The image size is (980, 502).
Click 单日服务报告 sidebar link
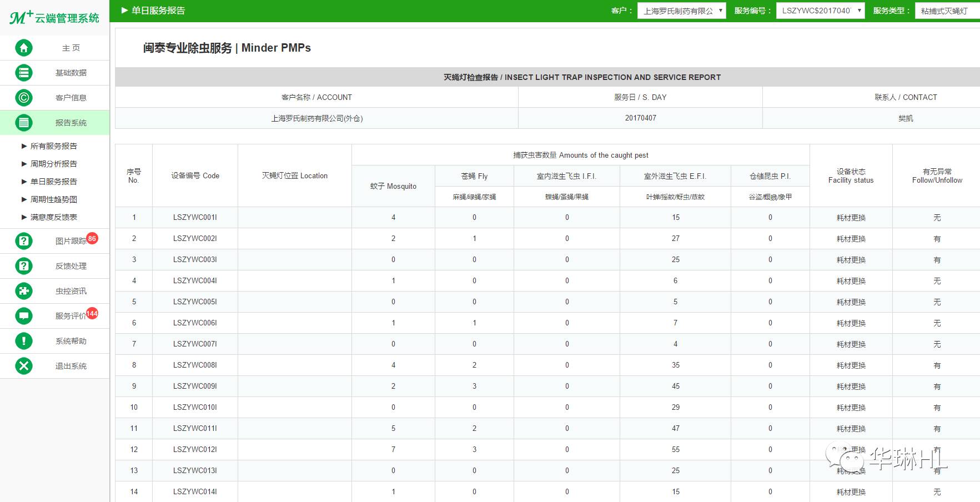(53, 182)
